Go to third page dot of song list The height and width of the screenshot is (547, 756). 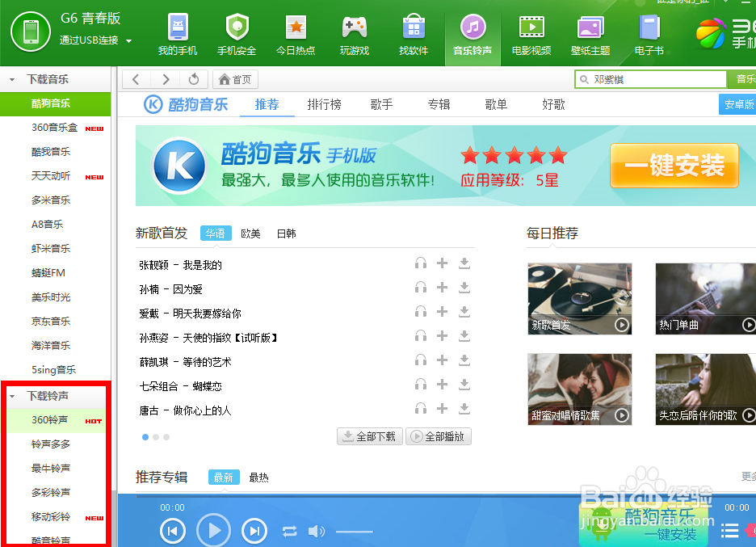pyautogui.click(x=166, y=437)
